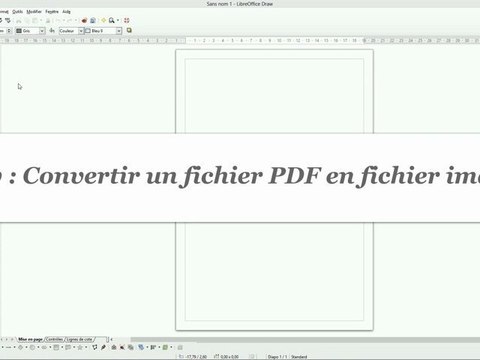The width and height of the screenshot is (480, 360).
Task: Open the Gris line color dropdown
Action: click(42, 31)
